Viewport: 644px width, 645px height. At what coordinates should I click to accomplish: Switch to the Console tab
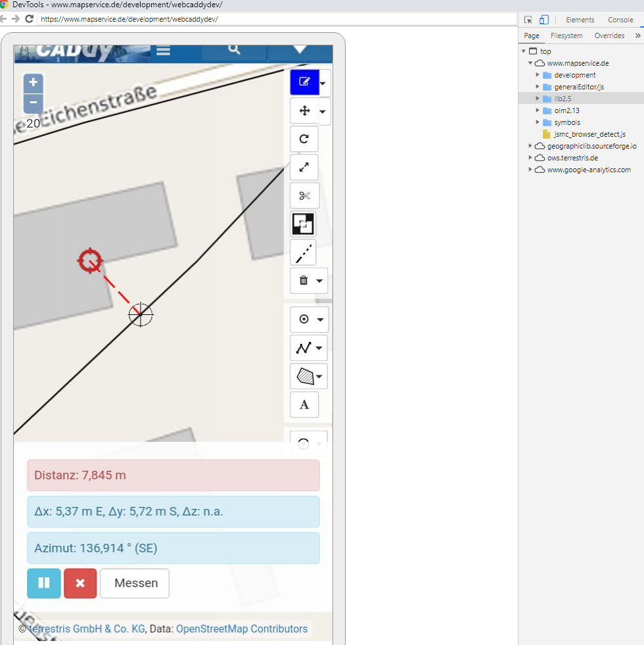620,20
